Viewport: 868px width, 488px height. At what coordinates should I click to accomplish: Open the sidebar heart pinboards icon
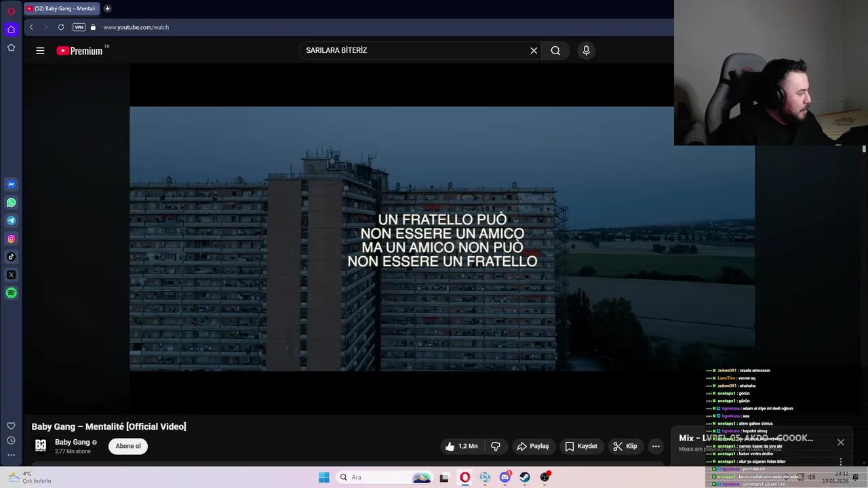click(x=11, y=426)
